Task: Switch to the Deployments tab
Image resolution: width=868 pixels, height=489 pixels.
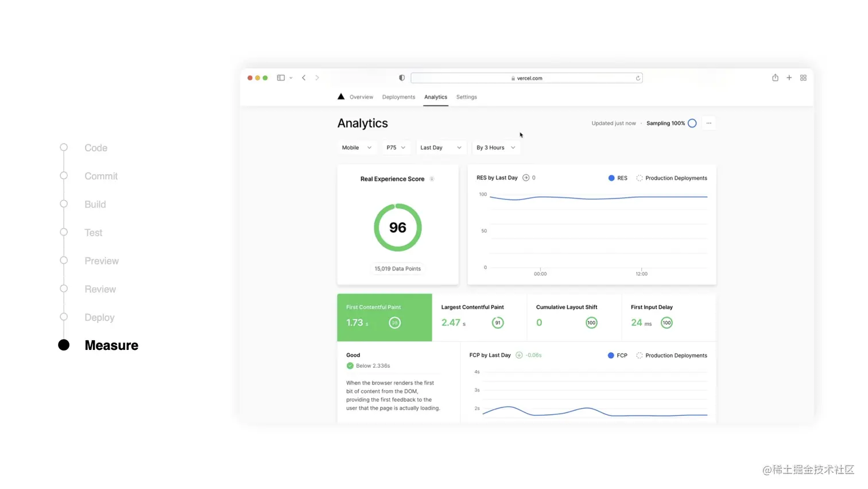Action: [398, 97]
